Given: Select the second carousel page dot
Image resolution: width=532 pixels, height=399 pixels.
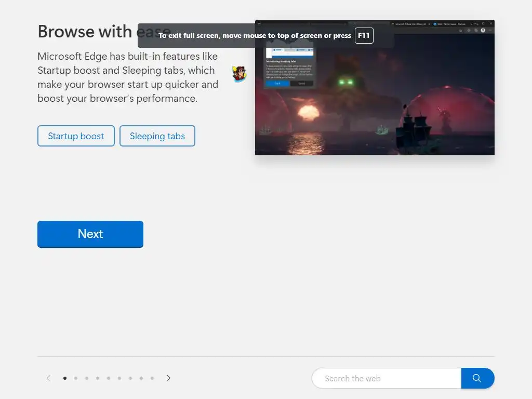Looking at the screenshot, I should pos(76,378).
